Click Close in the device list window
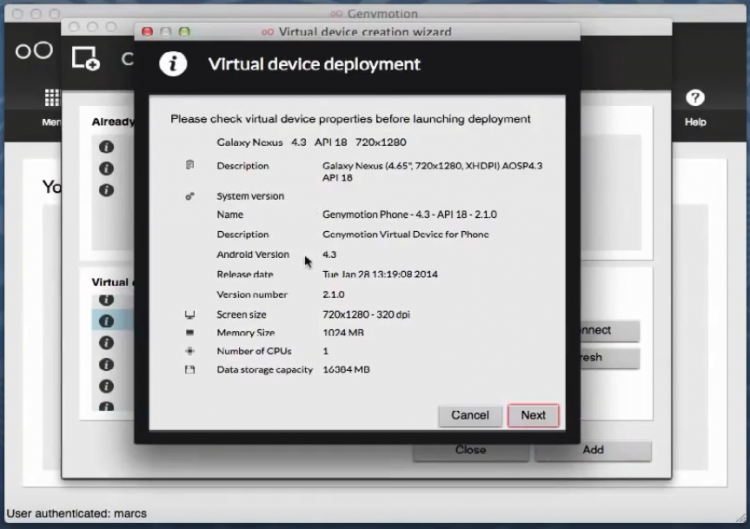The height and width of the screenshot is (529, 750). point(471,450)
